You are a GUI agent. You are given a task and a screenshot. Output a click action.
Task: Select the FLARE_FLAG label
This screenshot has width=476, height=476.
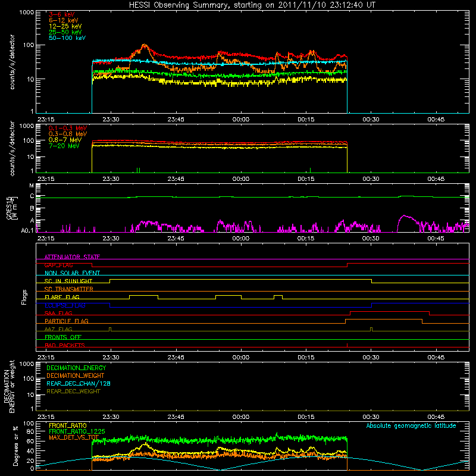click(x=62, y=297)
